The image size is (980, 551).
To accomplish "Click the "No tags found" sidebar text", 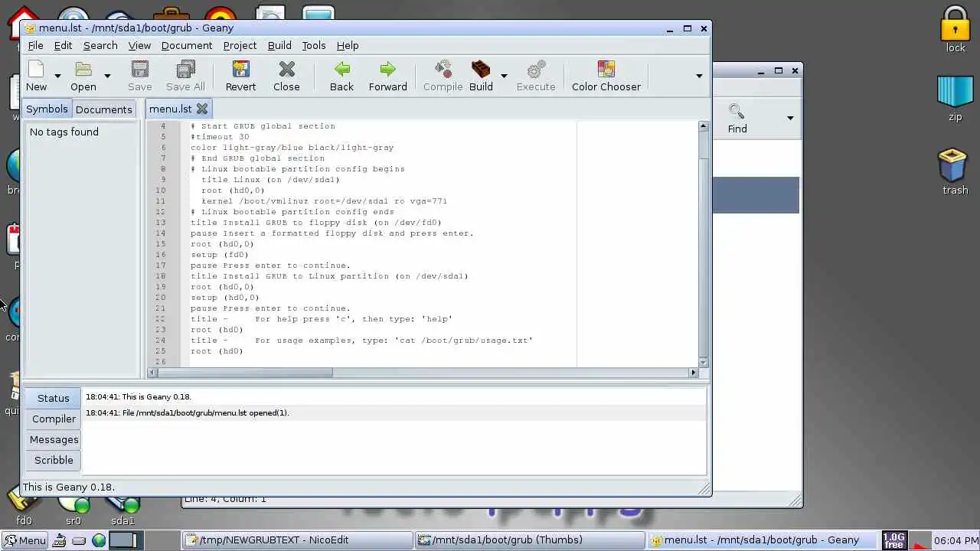I will pyautogui.click(x=64, y=132).
